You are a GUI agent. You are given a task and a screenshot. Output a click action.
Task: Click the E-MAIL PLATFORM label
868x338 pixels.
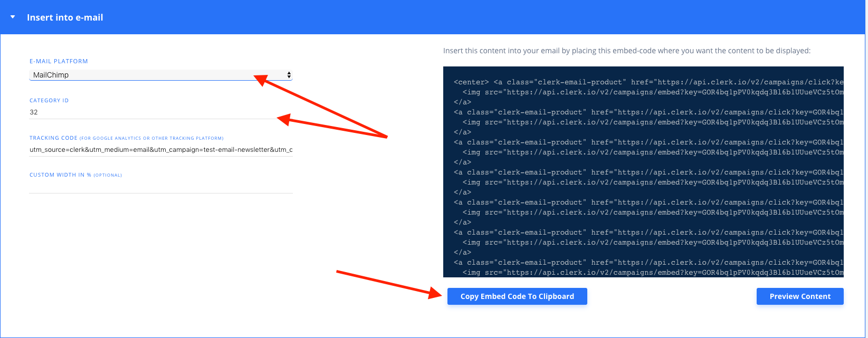[59, 61]
